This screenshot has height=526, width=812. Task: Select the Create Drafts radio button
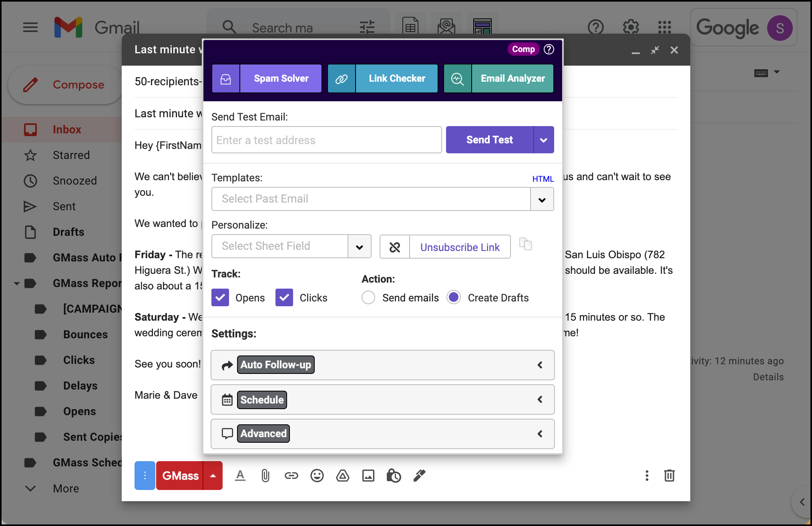(454, 297)
